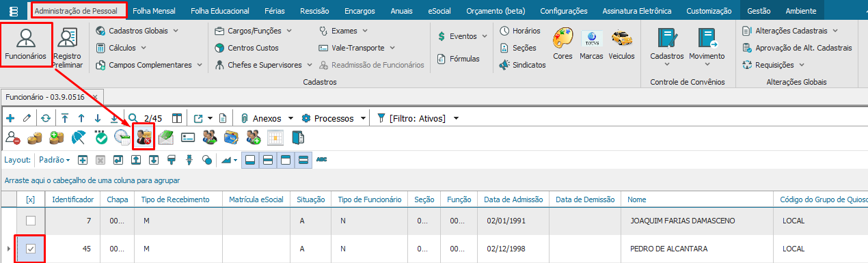
Task: Tick the checkbox for Joaquim Farias Damasceno
Action: pos(30,221)
